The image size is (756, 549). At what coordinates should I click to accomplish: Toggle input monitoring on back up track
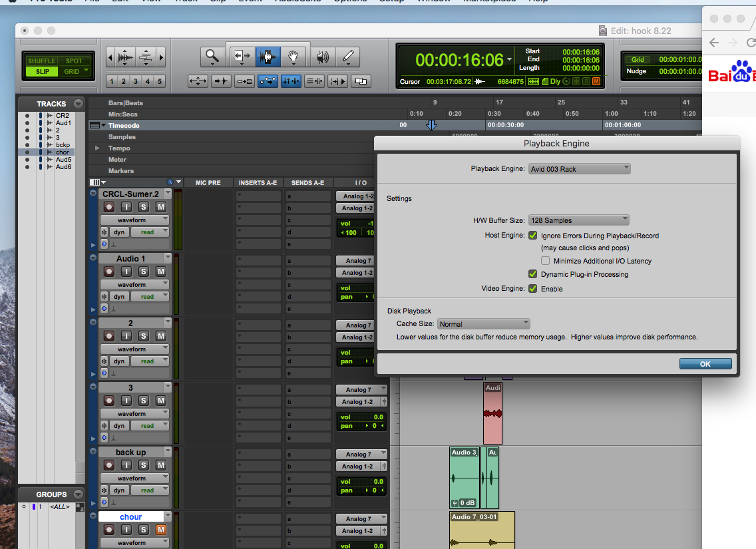(126, 465)
